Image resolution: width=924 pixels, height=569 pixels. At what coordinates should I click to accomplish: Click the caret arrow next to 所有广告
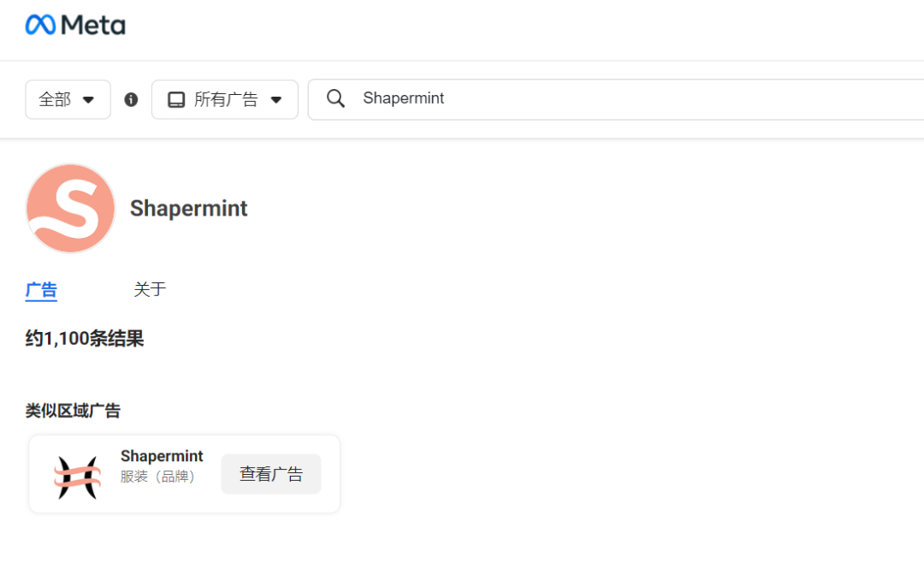coord(276,100)
